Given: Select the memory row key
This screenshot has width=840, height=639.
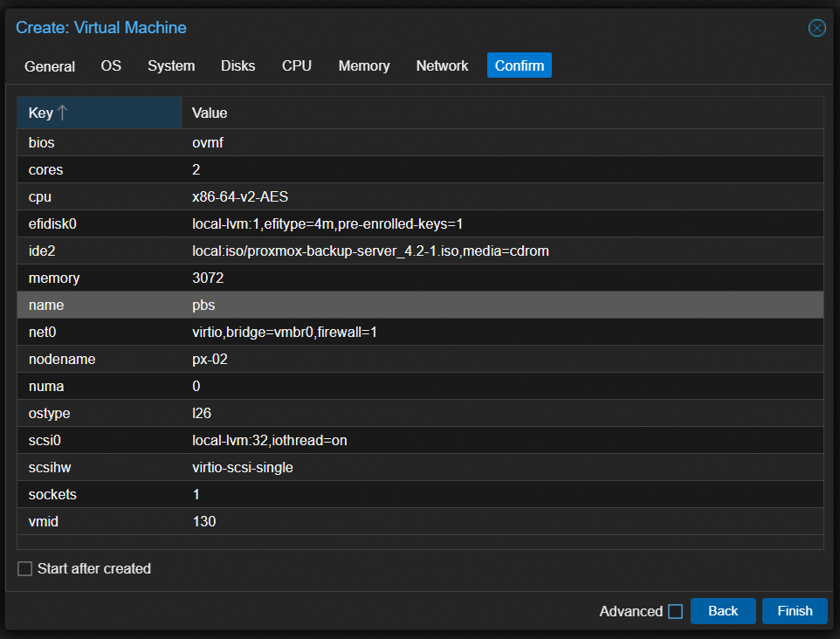Looking at the screenshot, I should 54,278.
